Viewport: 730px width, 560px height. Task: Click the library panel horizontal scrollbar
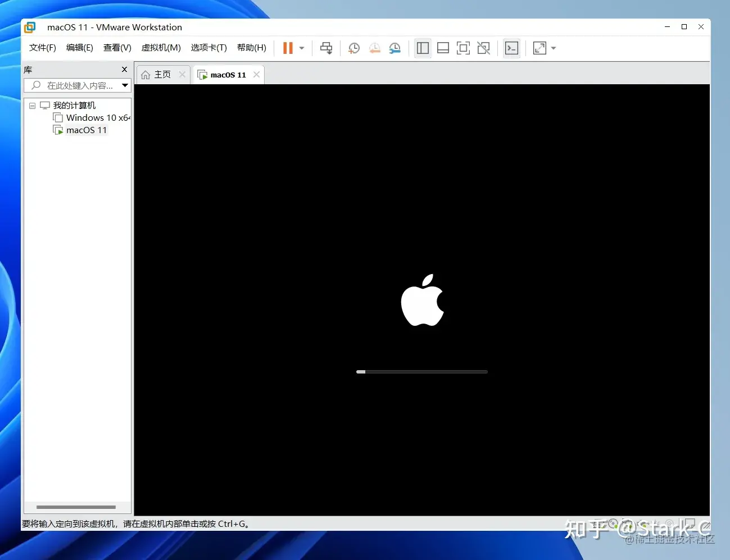(76, 507)
